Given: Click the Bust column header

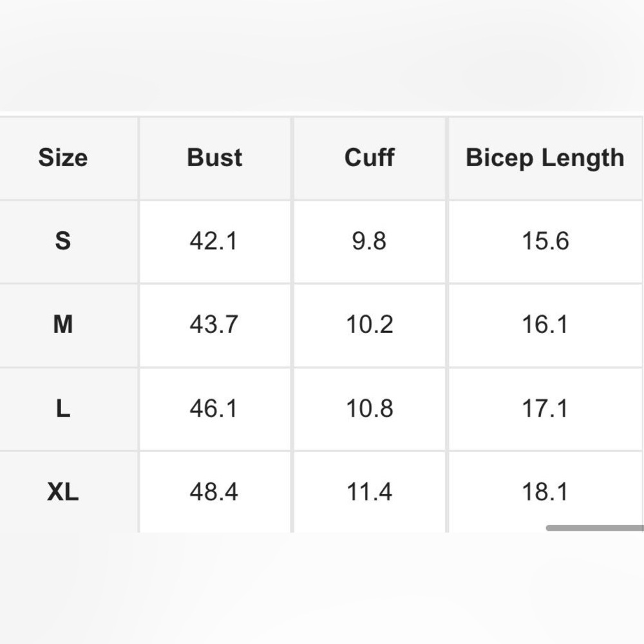Looking at the screenshot, I should [214, 158].
